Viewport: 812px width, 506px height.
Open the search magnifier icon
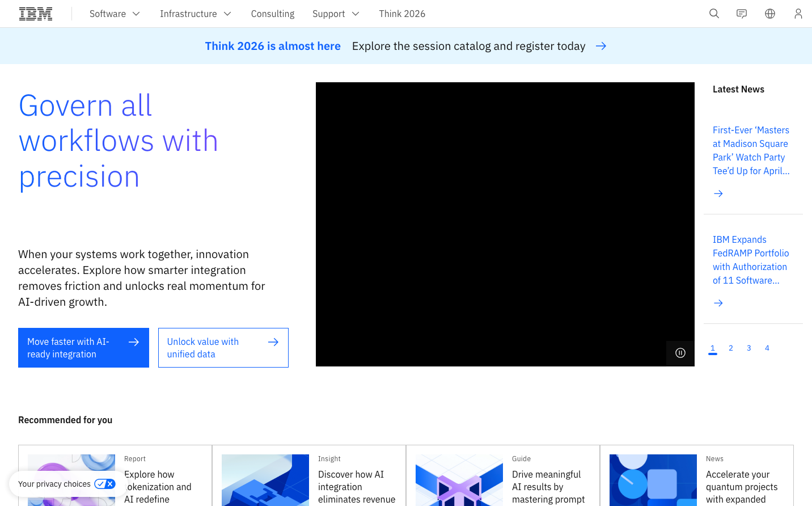pyautogui.click(x=714, y=14)
